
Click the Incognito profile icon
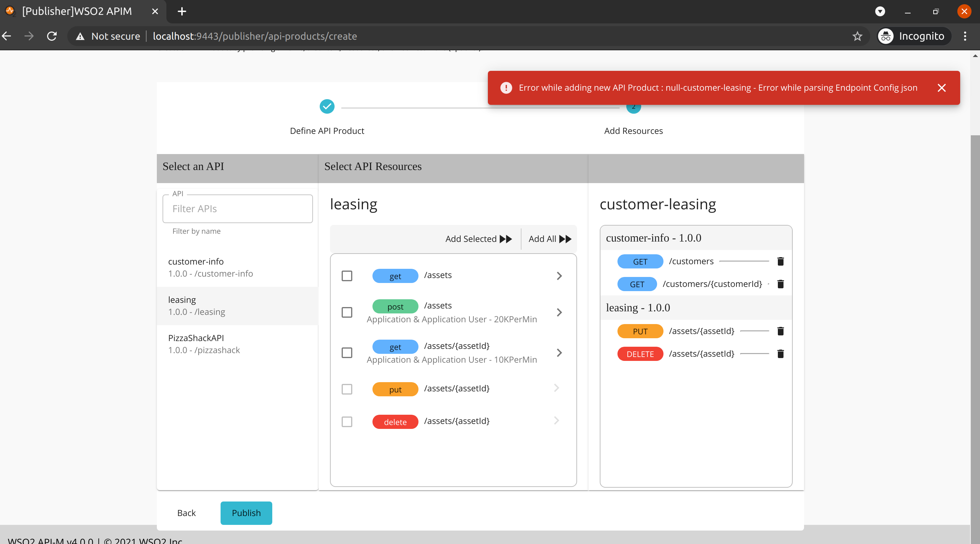pos(886,36)
